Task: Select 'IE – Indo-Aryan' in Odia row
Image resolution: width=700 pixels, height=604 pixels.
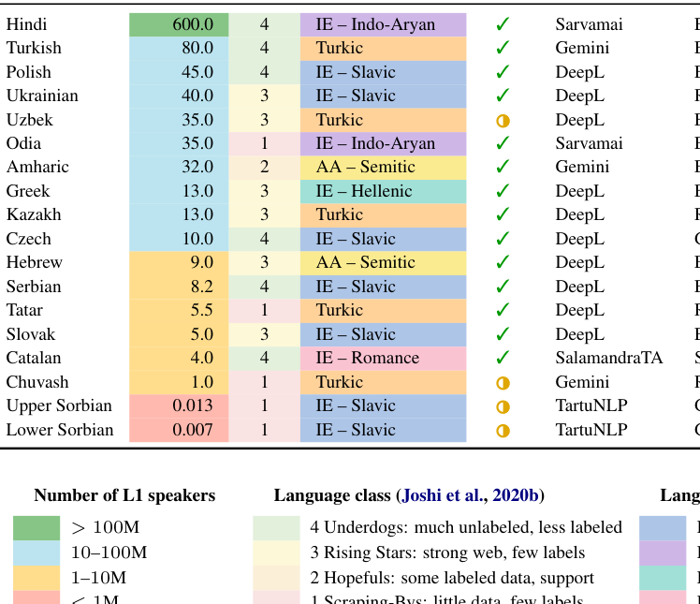Action: pos(375,143)
